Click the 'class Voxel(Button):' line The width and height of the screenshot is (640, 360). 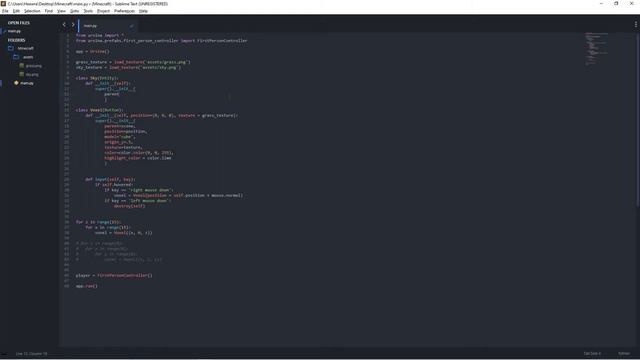(99, 110)
